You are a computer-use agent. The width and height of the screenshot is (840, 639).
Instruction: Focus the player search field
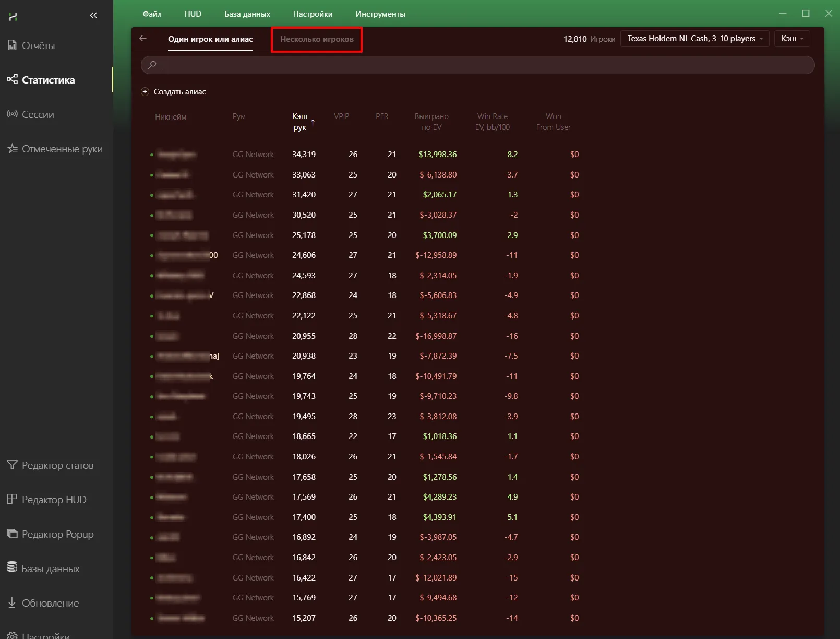[x=477, y=65]
